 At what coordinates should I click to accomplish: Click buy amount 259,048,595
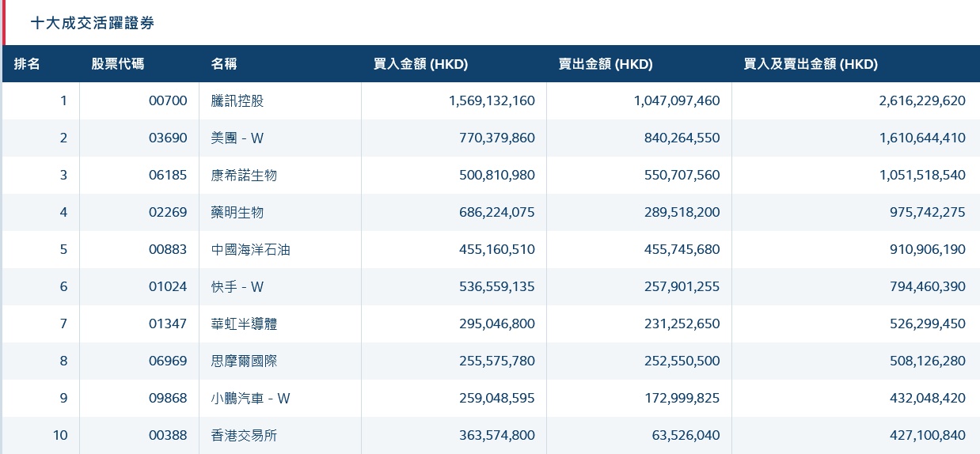pyautogui.click(x=497, y=398)
